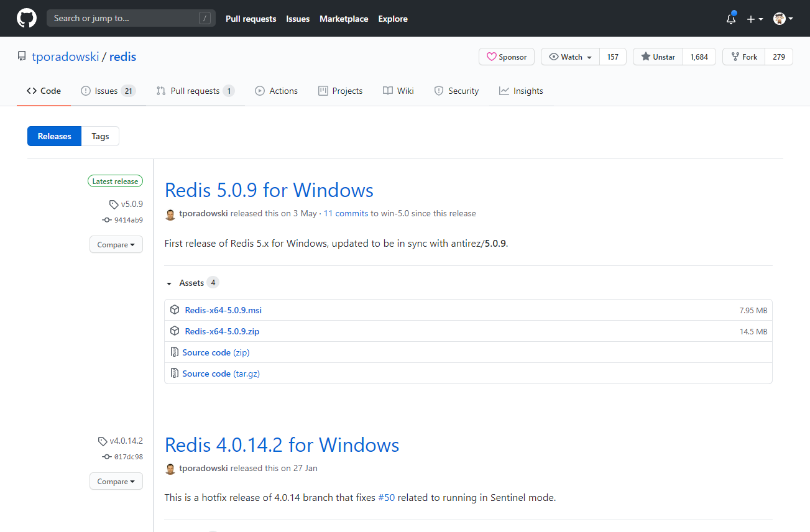810x532 pixels.
Task: Open the Compare dropdown for v5.0.9
Action: coord(116,244)
